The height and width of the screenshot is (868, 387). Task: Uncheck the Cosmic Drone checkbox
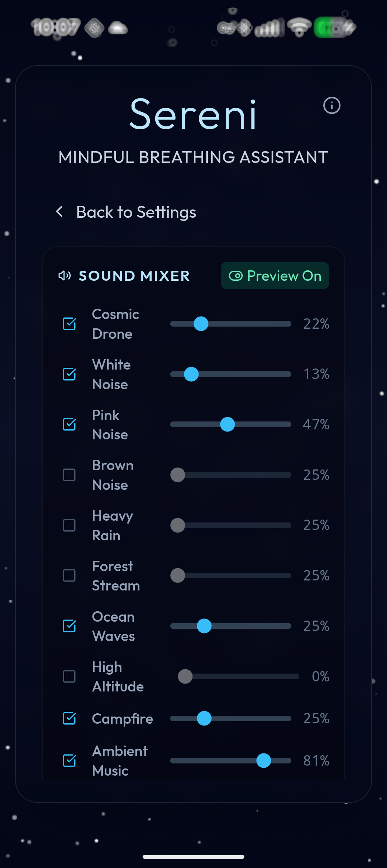click(69, 324)
